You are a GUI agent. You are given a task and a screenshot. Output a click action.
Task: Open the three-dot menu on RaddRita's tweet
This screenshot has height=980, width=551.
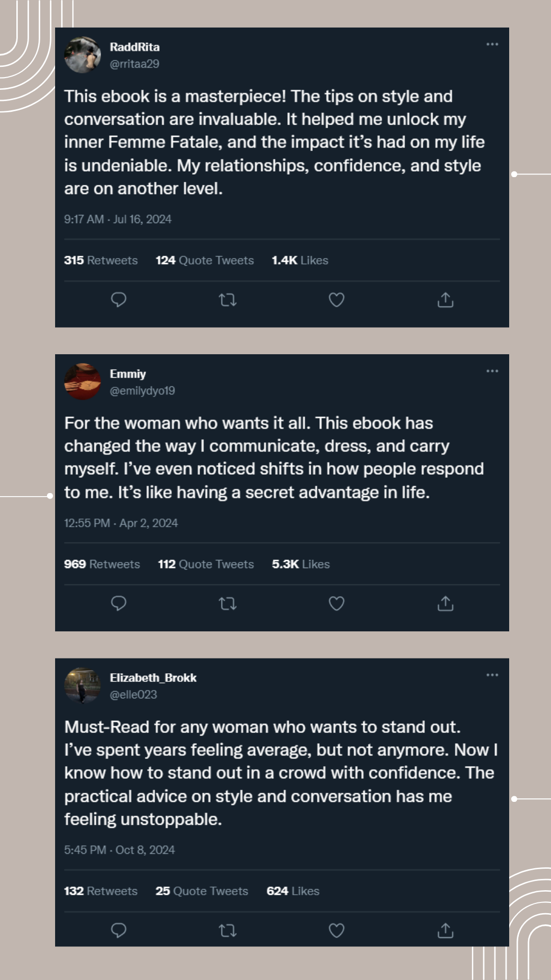click(492, 44)
